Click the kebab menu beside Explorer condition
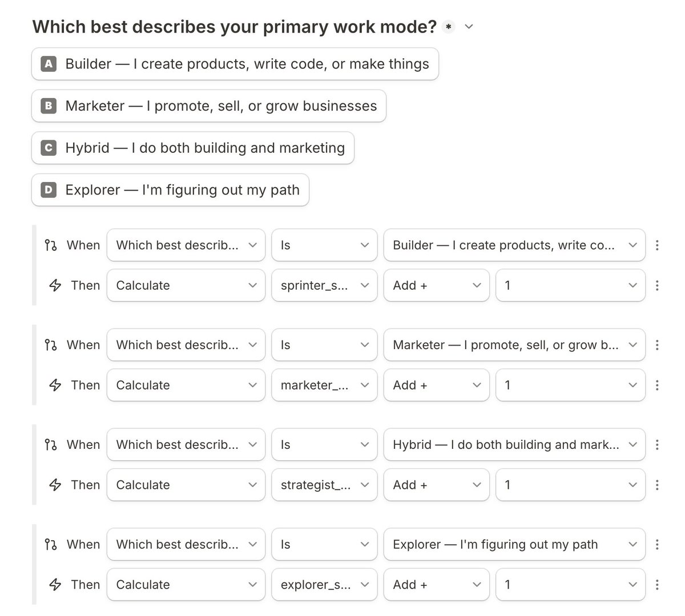 (x=657, y=545)
